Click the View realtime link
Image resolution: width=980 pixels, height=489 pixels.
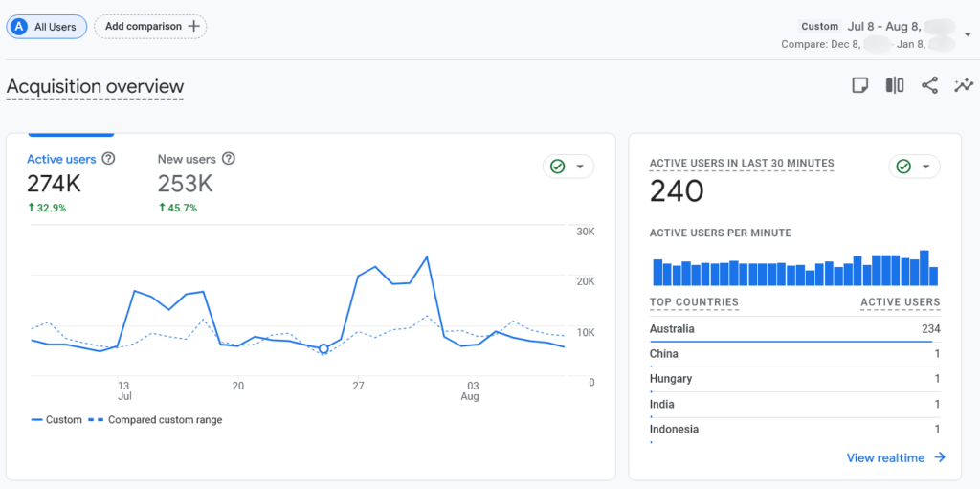pyautogui.click(x=885, y=457)
